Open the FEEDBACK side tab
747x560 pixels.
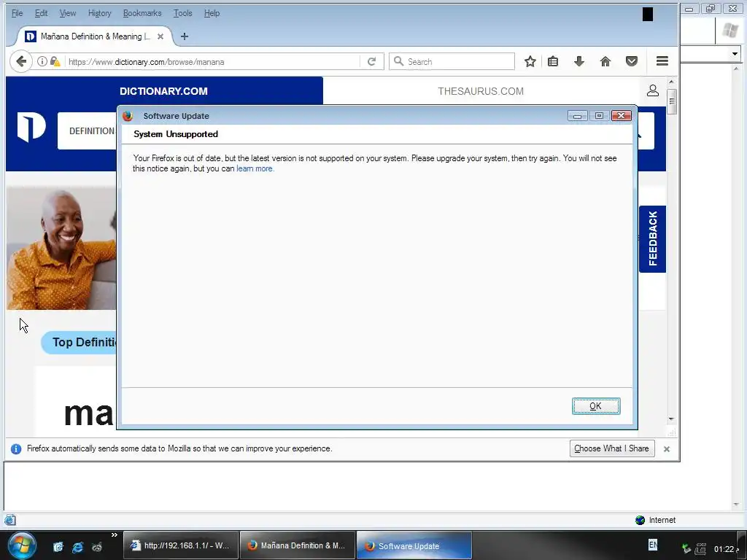(652, 239)
